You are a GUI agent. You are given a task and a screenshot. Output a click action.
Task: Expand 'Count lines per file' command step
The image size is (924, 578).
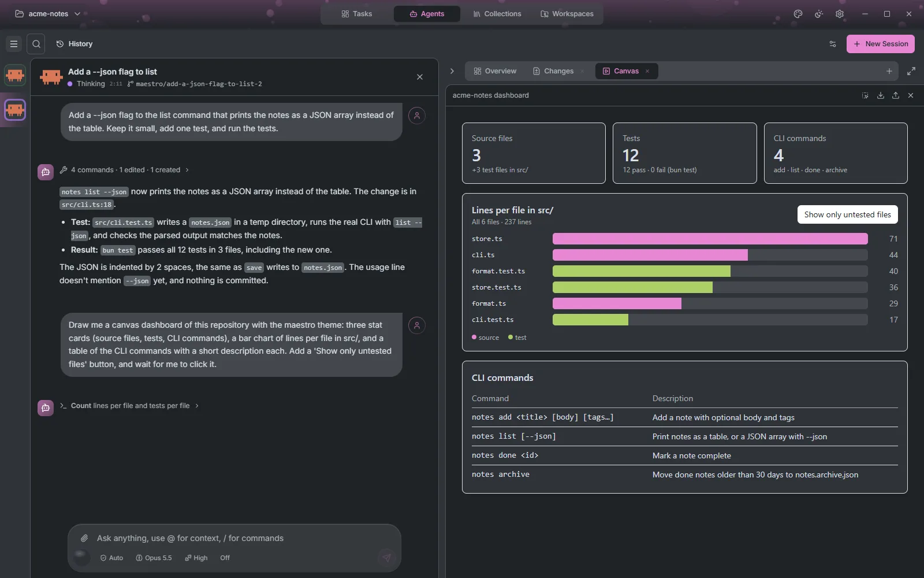[129, 406]
